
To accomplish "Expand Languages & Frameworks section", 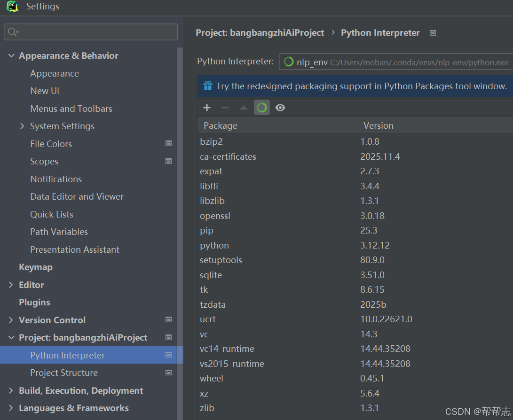I will point(11,408).
